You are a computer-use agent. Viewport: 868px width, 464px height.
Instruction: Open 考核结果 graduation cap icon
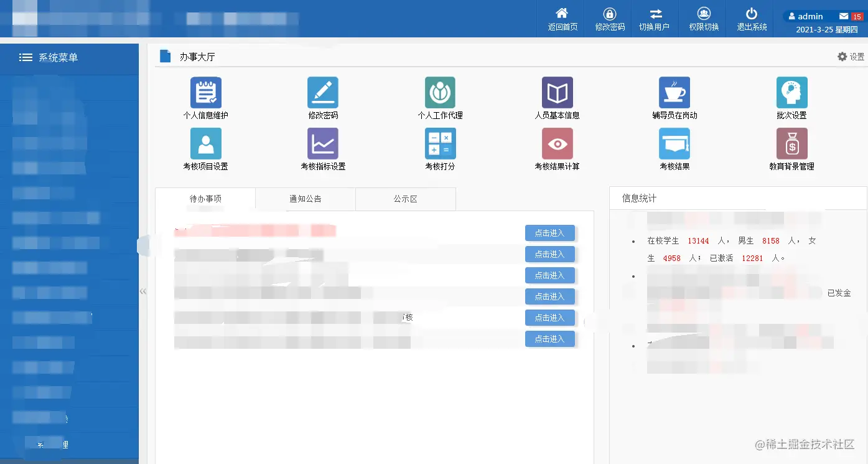[x=674, y=144]
